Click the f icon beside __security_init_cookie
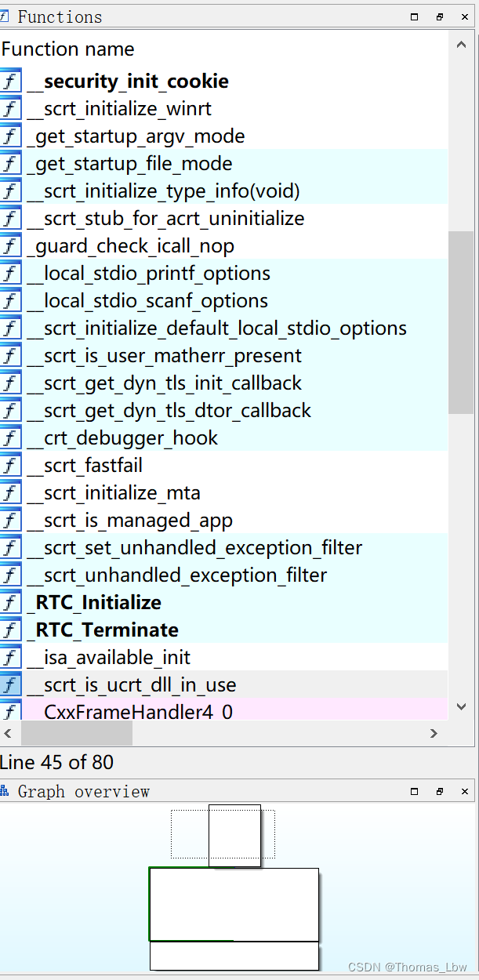The height and width of the screenshot is (980, 479). coord(9,81)
